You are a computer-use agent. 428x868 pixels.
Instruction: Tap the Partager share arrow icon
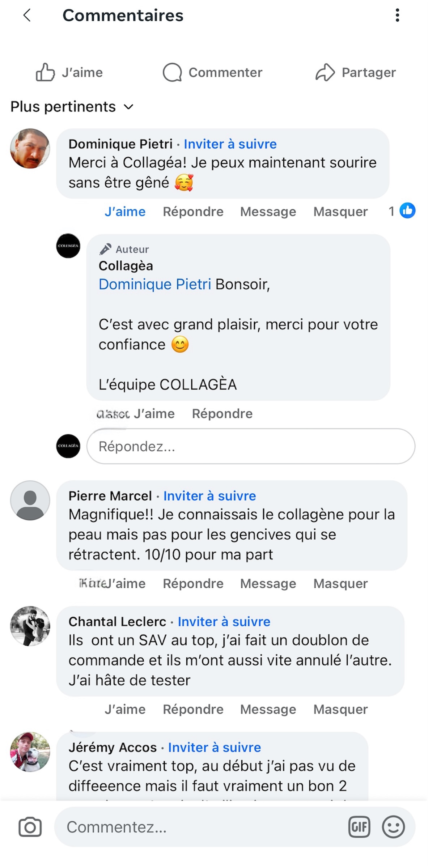coord(325,72)
